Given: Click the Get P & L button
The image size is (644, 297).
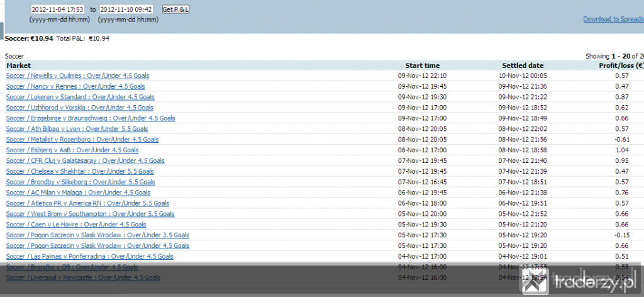Looking at the screenshot, I should tap(176, 9).
